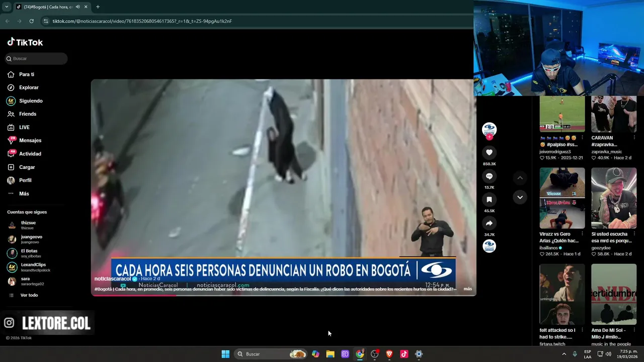
Task: Open options for CARAVAN video
Action: tap(633, 137)
